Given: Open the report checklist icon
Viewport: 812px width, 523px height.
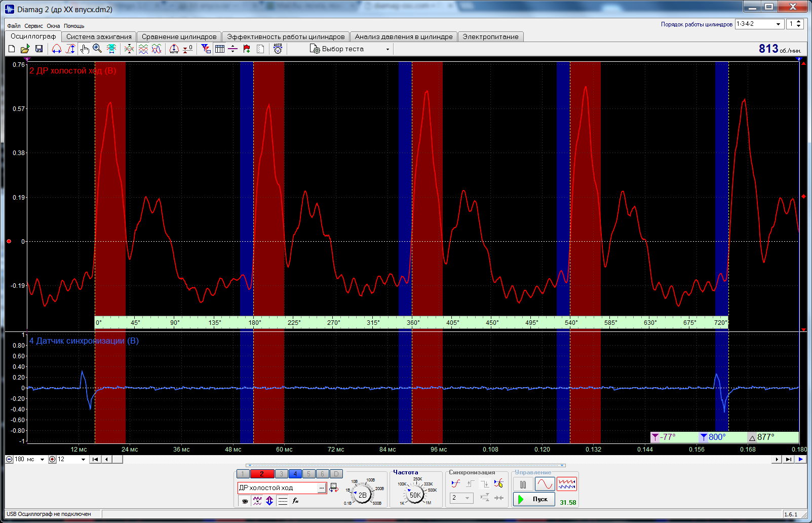Looking at the screenshot, I should (260, 49).
